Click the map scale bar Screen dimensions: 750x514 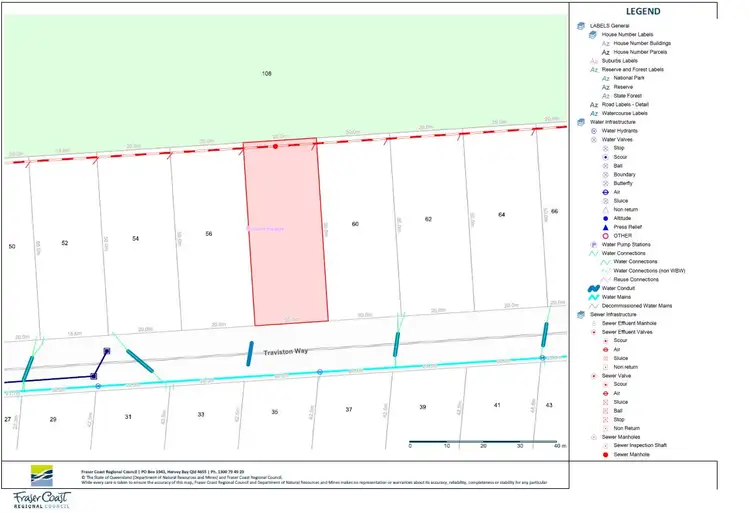(x=483, y=444)
